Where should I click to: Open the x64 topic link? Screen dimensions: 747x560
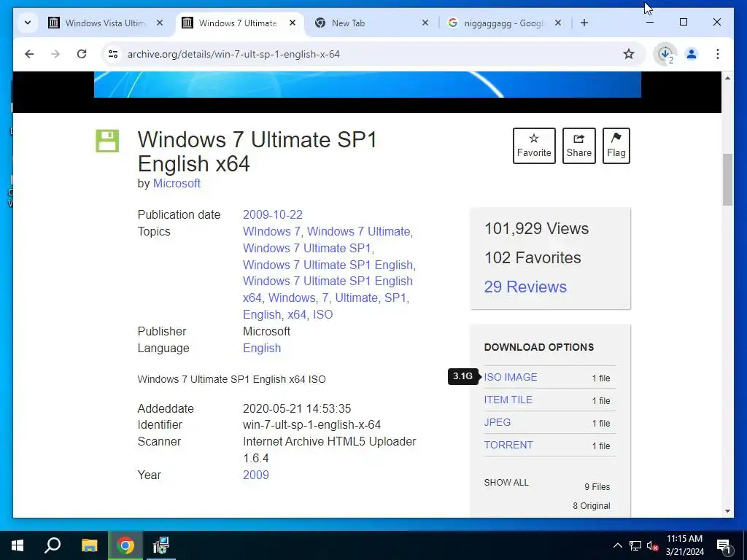pyautogui.click(x=297, y=315)
